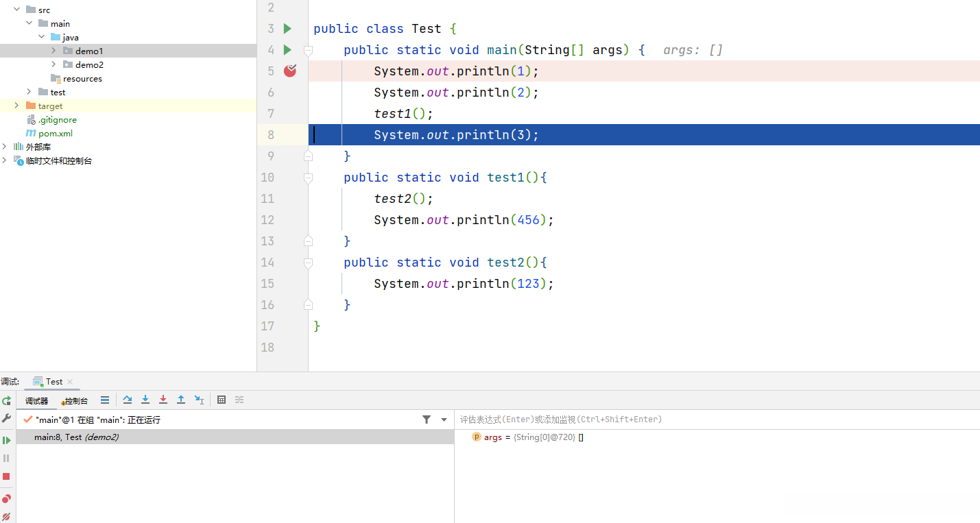980x523 pixels.
Task: Open View Breakpoints double red circle icon
Action: [7, 498]
